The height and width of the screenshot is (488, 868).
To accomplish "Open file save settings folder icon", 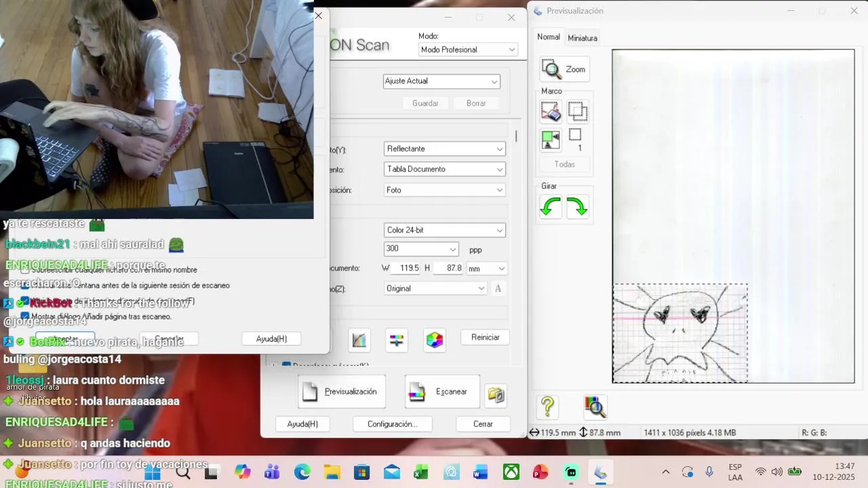I will (x=496, y=395).
